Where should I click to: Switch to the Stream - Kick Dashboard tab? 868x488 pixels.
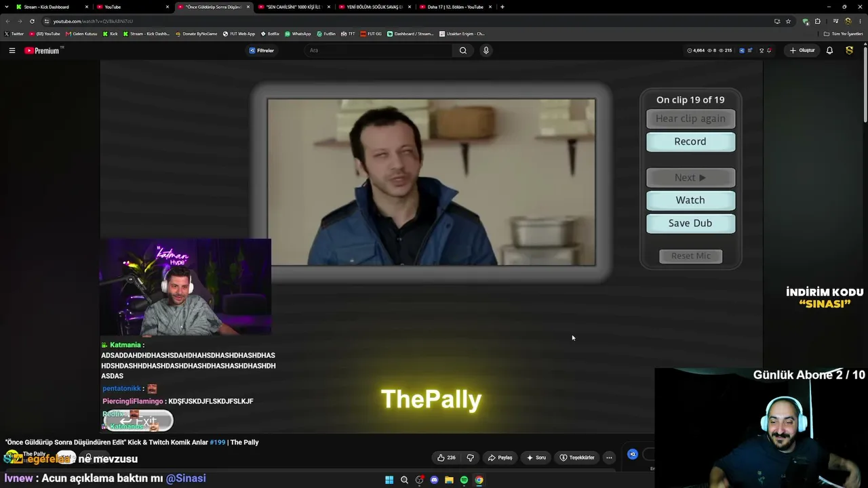pyautogui.click(x=52, y=7)
